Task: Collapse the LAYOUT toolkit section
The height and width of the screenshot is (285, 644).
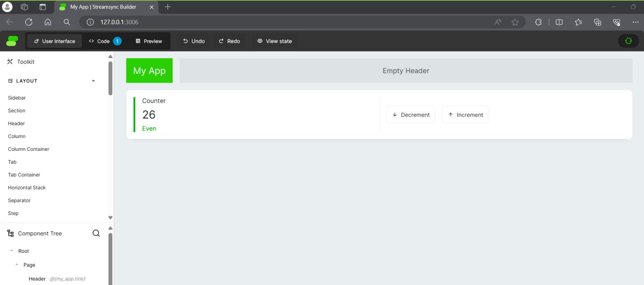Action: (x=93, y=81)
